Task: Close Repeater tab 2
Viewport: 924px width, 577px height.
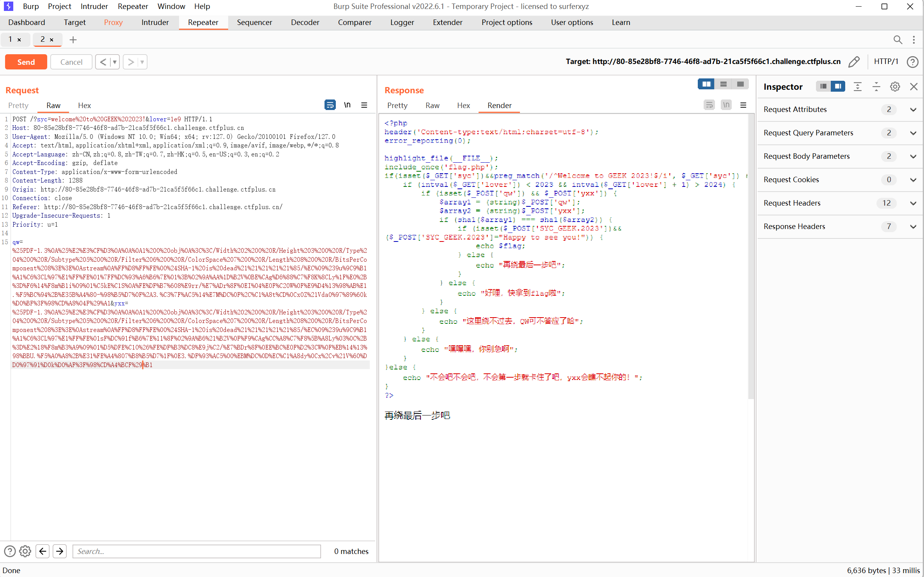Action: (x=51, y=40)
